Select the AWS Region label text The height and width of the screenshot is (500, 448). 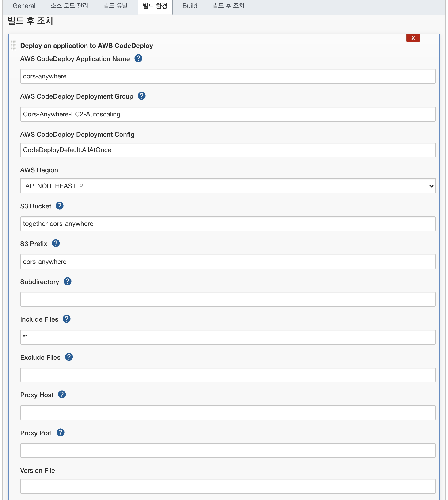[39, 170]
